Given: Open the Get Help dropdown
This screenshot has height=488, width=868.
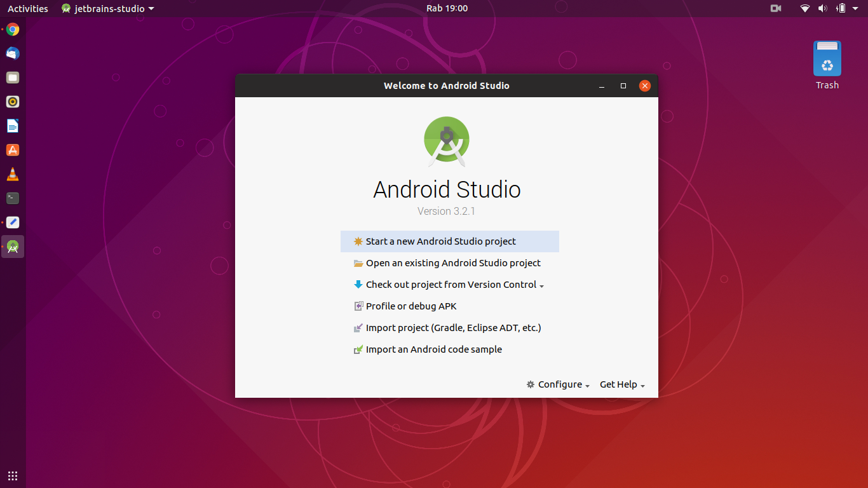Looking at the screenshot, I should (623, 384).
